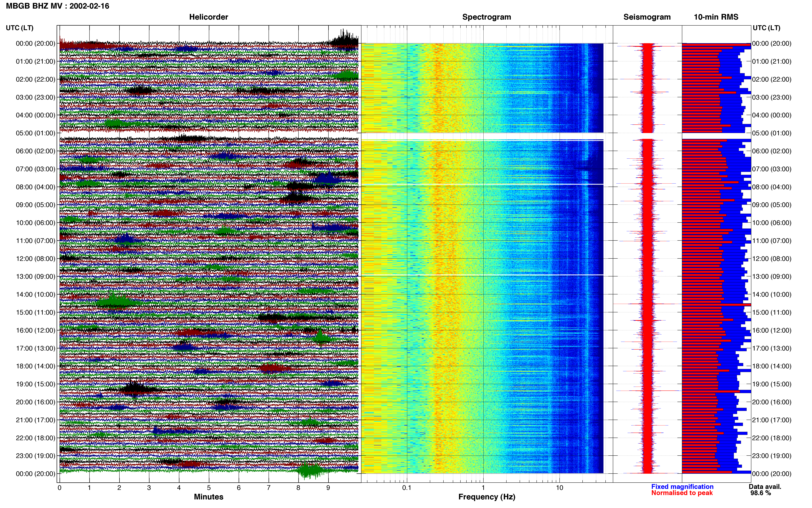Click 20:00 (16:00) on the right time axis
The image size is (812, 508).
pyautogui.click(x=772, y=402)
